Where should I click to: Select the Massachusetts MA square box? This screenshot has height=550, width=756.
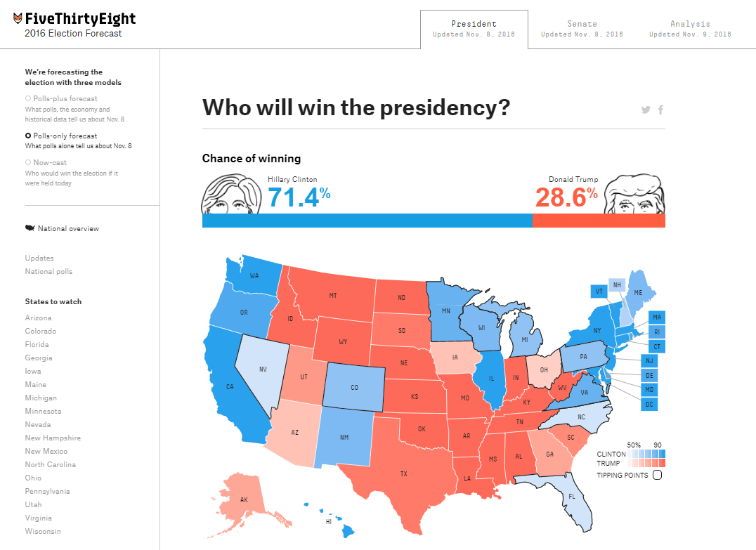[x=656, y=317]
